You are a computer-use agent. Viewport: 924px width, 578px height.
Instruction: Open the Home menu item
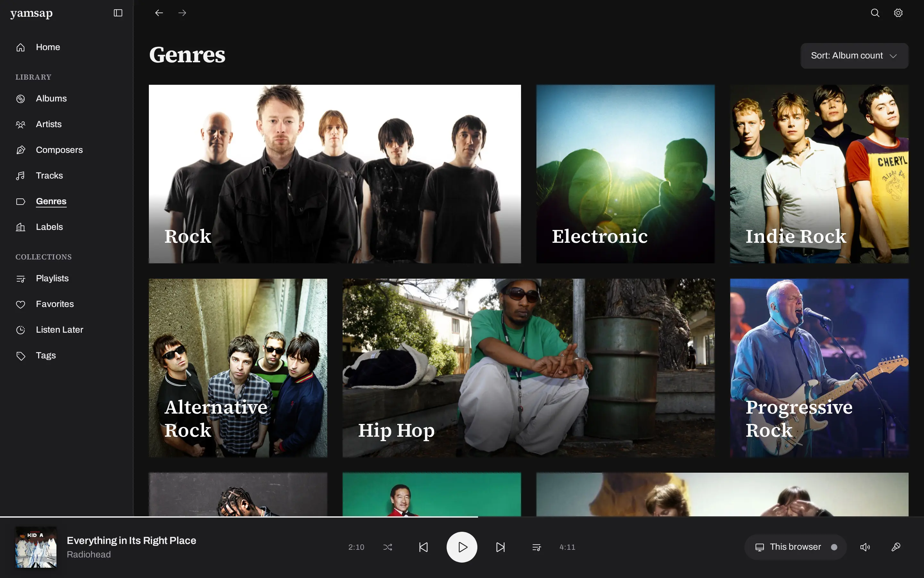coord(48,48)
